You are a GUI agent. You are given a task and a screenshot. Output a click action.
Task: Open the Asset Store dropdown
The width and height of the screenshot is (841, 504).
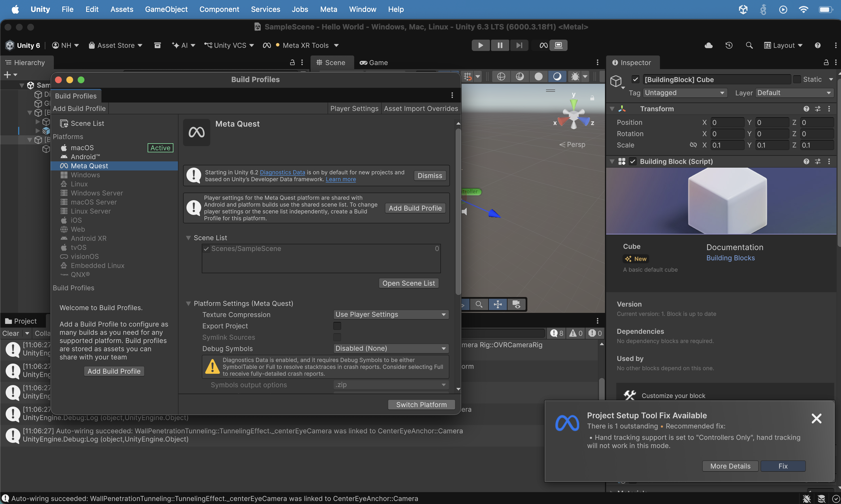(116, 45)
